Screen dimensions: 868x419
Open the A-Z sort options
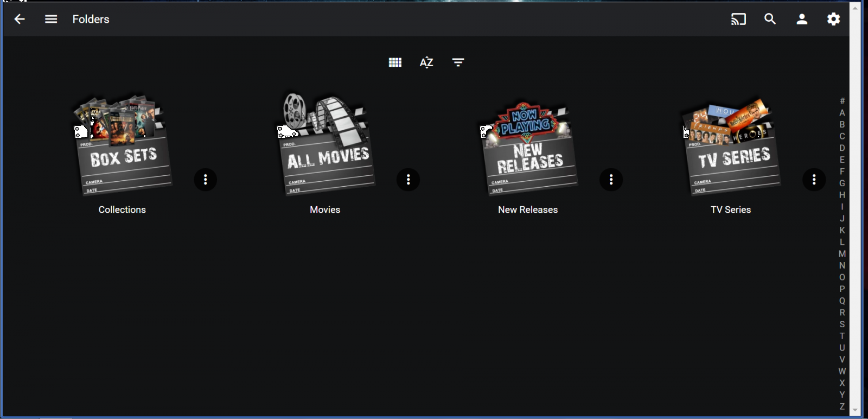(x=426, y=62)
